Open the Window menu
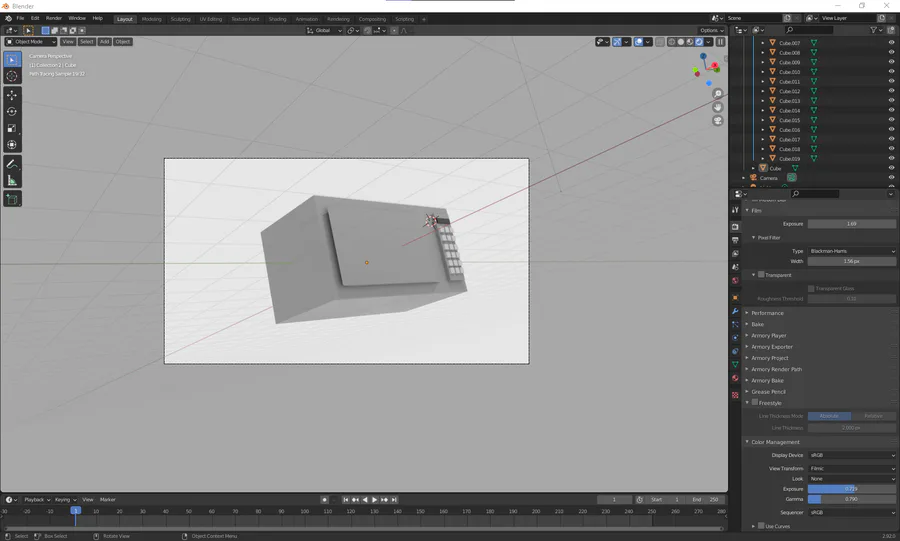The width and height of the screenshot is (900, 541). coord(77,18)
